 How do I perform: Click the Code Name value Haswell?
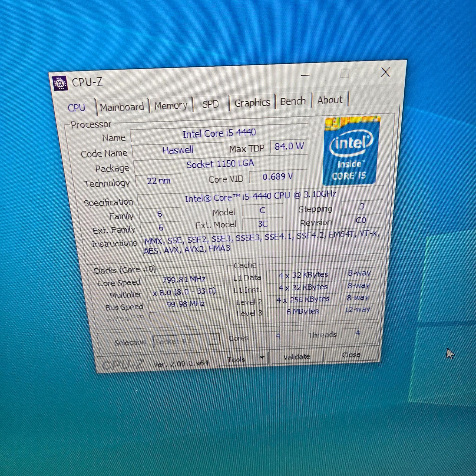coord(178,150)
